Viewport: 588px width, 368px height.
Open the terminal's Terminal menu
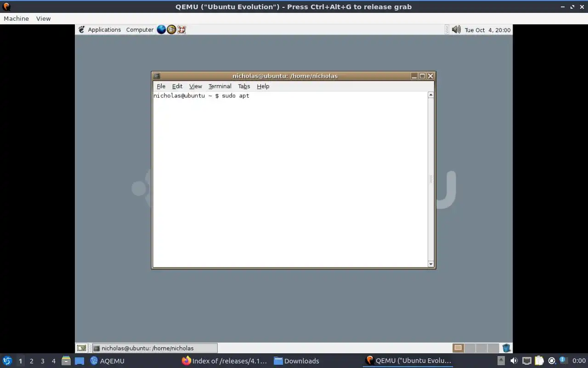220,86
